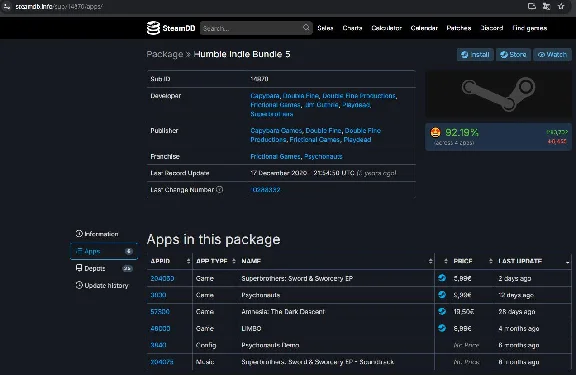Sort table by APP TYPE column
This screenshot has width=576, height=375.
tap(215, 261)
